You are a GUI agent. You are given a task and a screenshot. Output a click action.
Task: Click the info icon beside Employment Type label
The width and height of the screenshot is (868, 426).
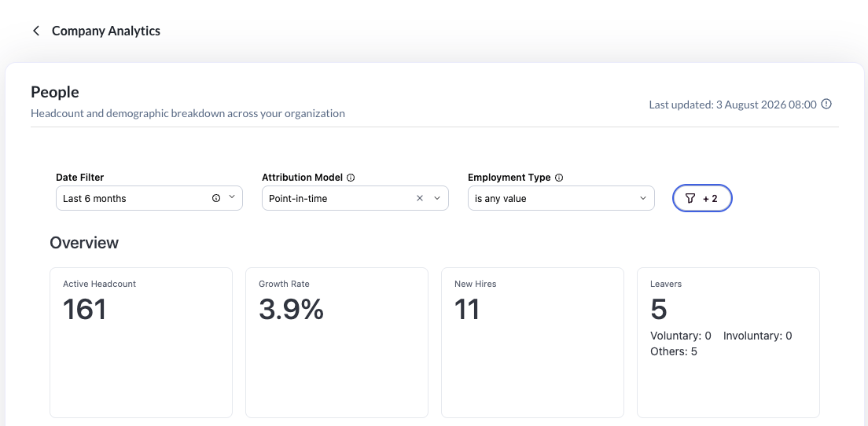558,178
